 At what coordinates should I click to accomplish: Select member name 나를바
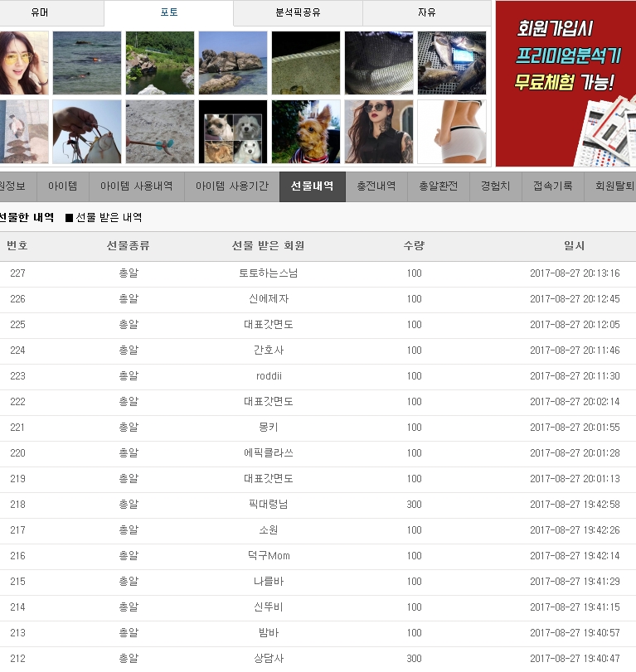pyautogui.click(x=269, y=582)
